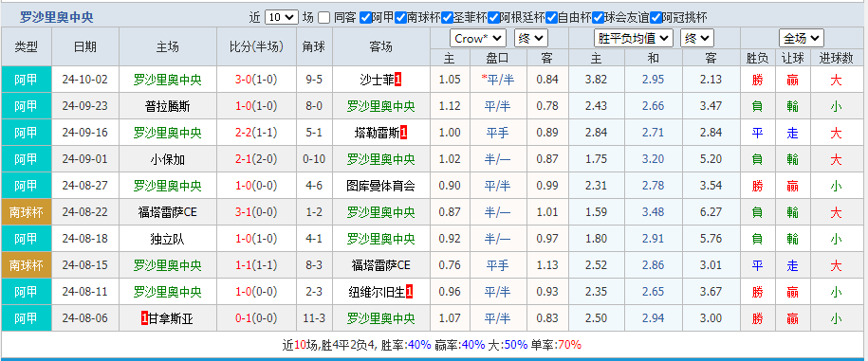Viewport: 868px width, 361px height.
Task: Click the 让球 column header
Action: 792,58
